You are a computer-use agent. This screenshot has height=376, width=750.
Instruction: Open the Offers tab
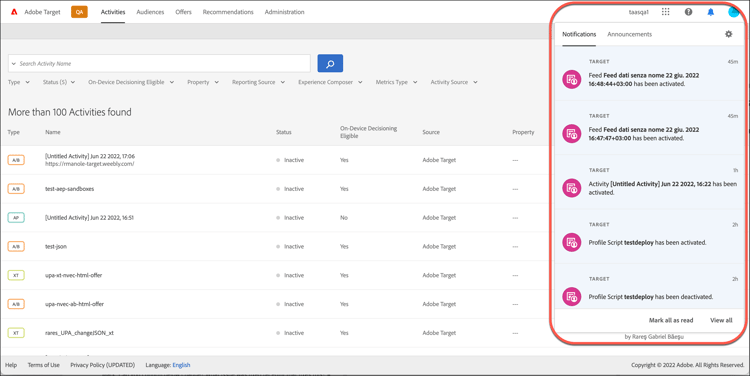pyautogui.click(x=183, y=12)
